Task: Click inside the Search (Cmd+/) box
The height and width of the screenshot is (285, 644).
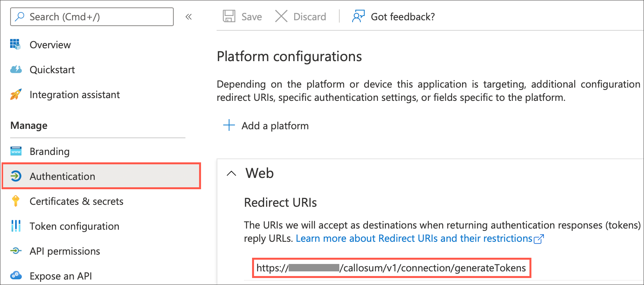Action: click(92, 17)
